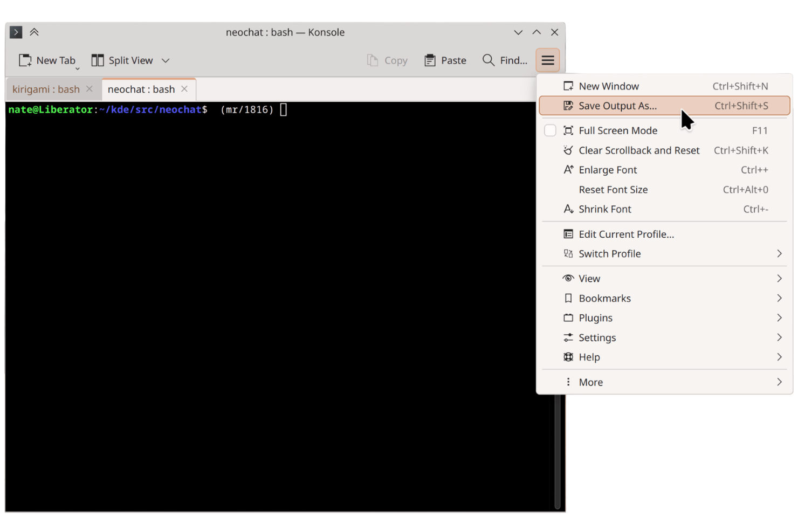Click the Full Screen Mode icon
Viewport: 798px width, 532px height.
click(x=568, y=130)
